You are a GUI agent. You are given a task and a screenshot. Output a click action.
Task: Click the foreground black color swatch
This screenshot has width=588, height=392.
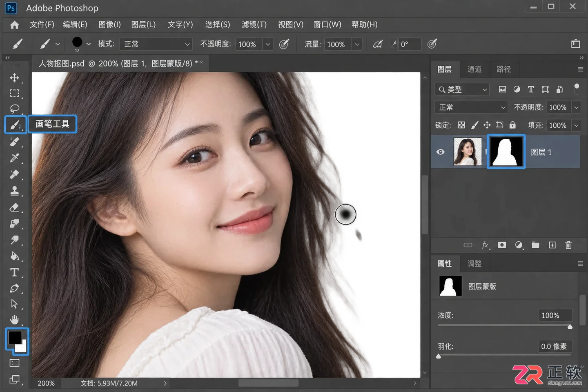(x=15, y=337)
